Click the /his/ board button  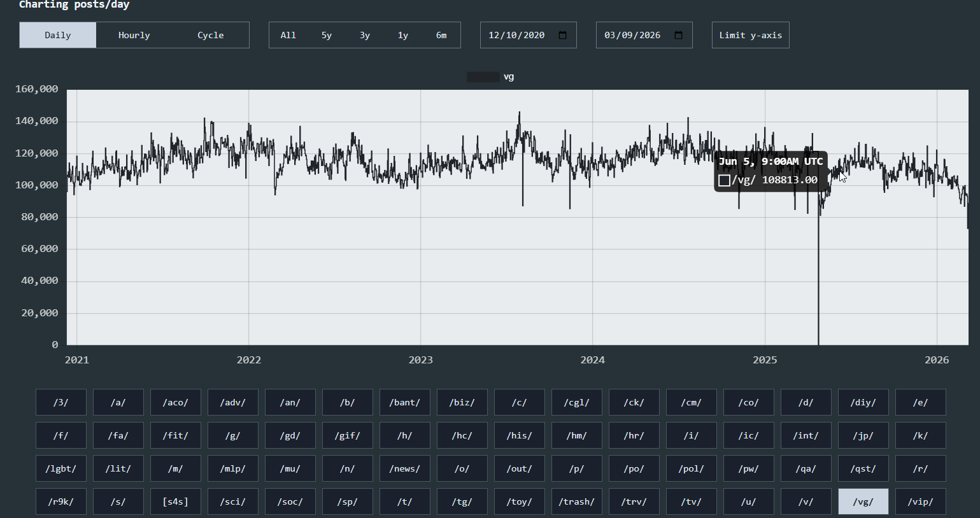click(x=520, y=435)
